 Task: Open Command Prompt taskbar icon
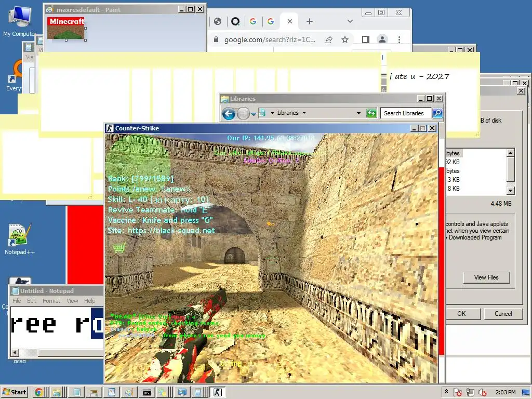click(x=147, y=392)
